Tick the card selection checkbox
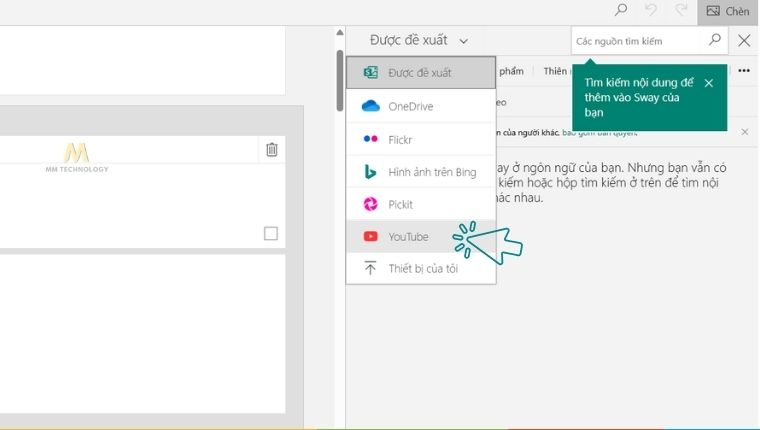This screenshot has height=430, width=760. (x=271, y=234)
